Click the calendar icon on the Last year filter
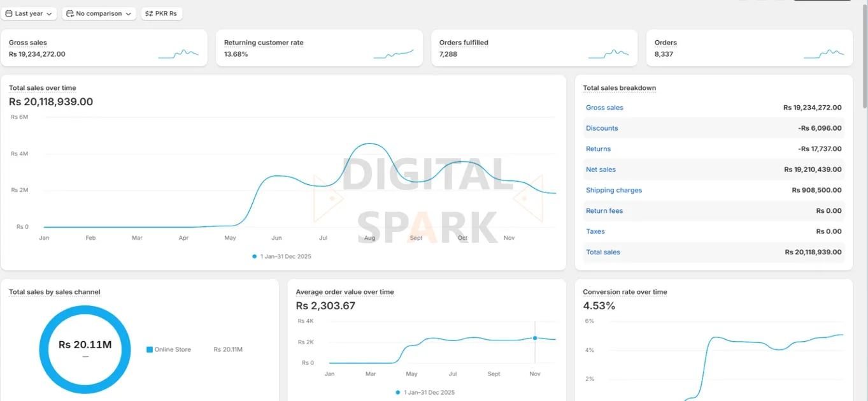868x401 pixels. click(x=10, y=13)
